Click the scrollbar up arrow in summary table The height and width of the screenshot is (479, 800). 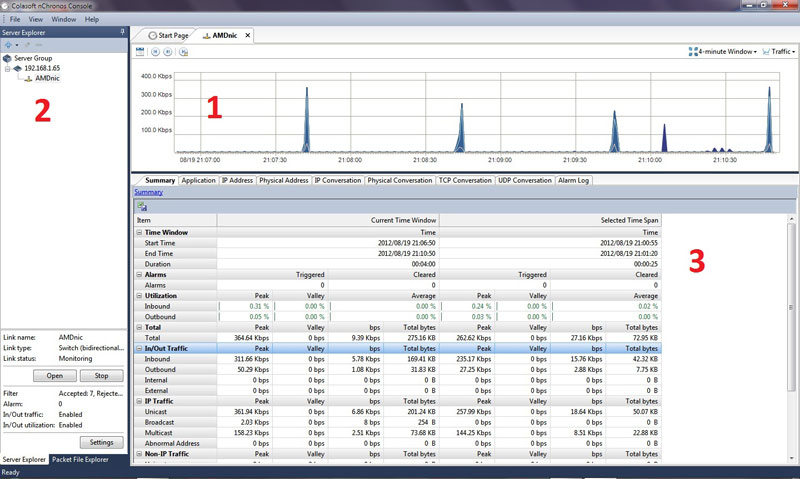tap(791, 219)
